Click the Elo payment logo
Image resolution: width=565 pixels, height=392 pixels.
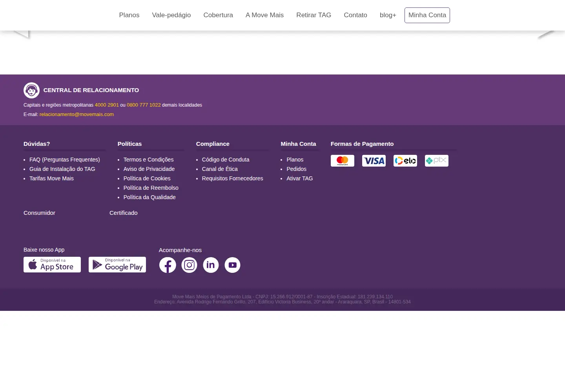(405, 161)
